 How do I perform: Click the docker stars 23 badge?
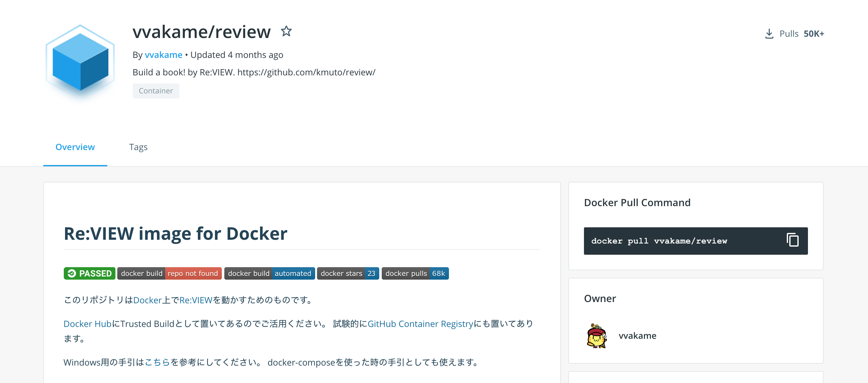(x=348, y=273)
